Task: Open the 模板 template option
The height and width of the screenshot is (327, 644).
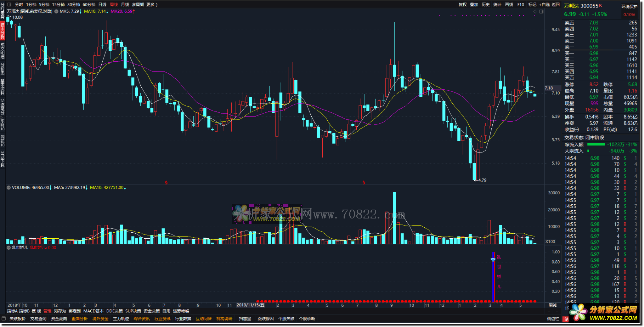Action: click(x=36, y=311)
